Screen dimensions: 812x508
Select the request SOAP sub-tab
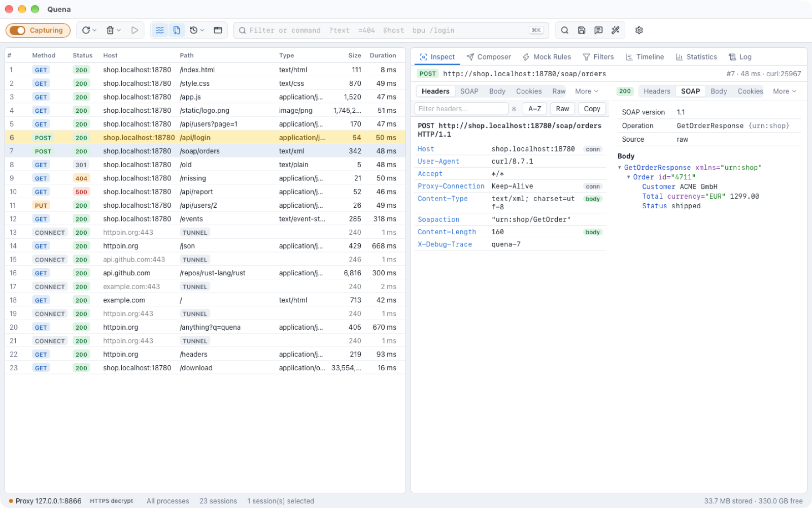(469, 91)
